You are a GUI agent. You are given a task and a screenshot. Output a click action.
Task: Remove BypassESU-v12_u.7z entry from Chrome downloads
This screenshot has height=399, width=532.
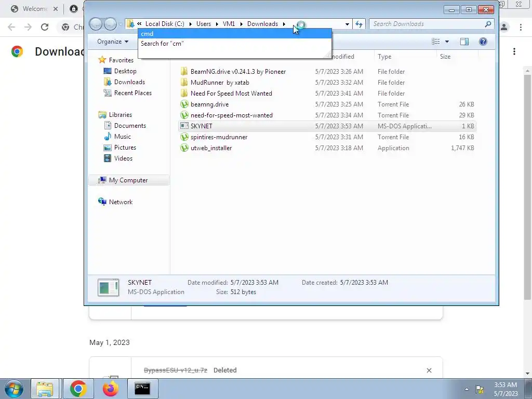coord(429,370)
